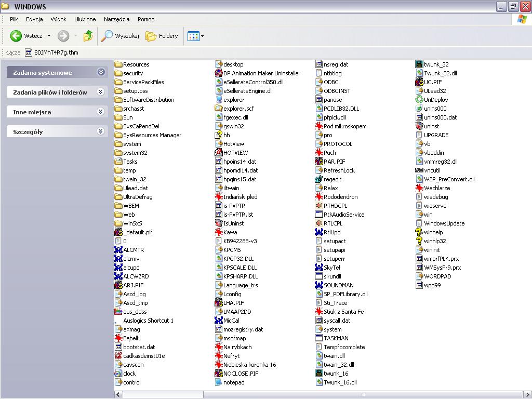The height and width of the screenshot is (399, 532).
Task: Select the RTHDCPL speaker icon
Action: 318,206
